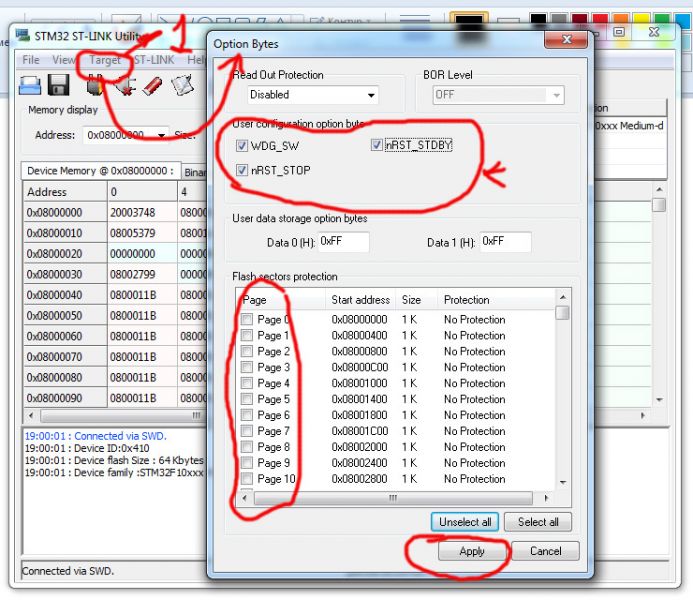Click memory cell 08005379
Viewport: 693px width, 600px height.
point(133,233)
